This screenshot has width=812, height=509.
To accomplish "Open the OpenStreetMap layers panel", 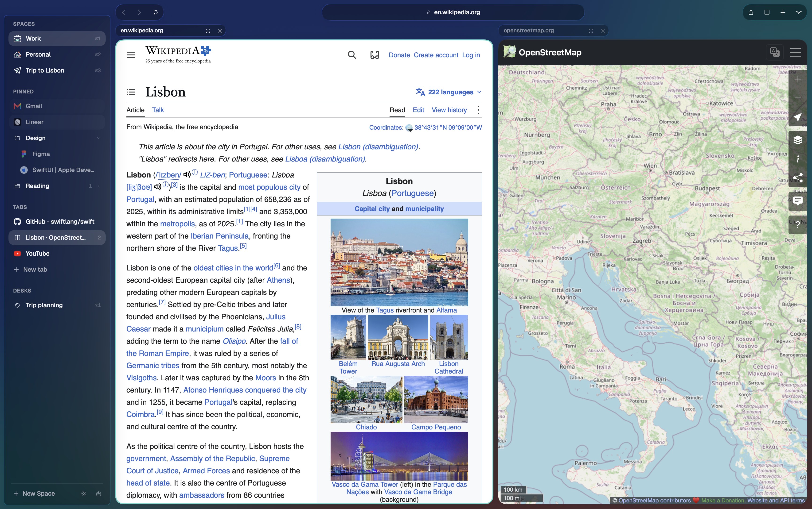I will [x=797, y=140].
